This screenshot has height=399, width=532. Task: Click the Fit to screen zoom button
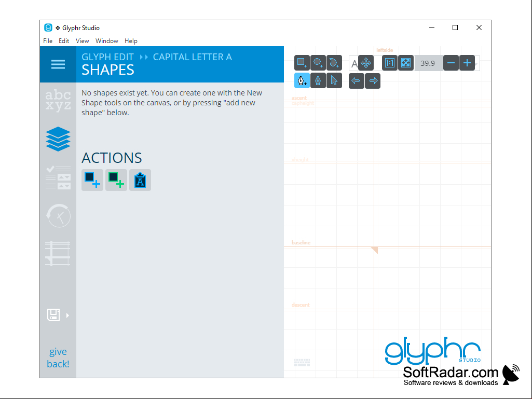pyautogui.click(x=406, y=63)
